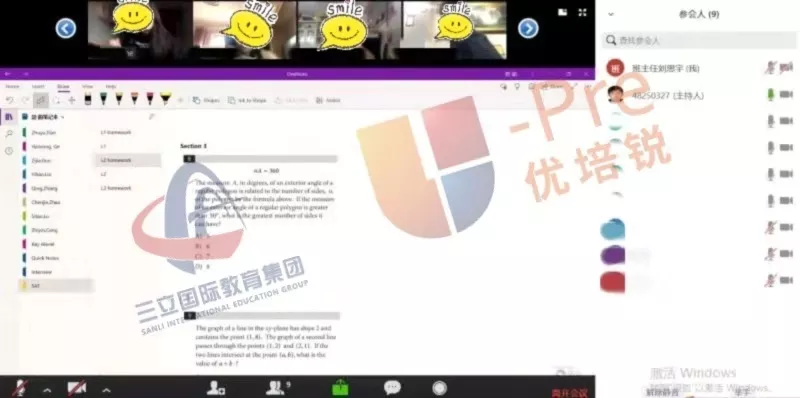The image size is (800, 398).
Task: Click the Ink to Shape button
Action: [247, 100]
